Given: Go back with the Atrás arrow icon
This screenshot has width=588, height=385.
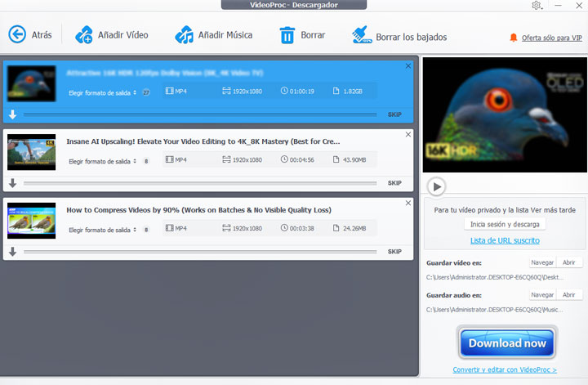Looking at the screenshot, I should (x=17, y=34).
